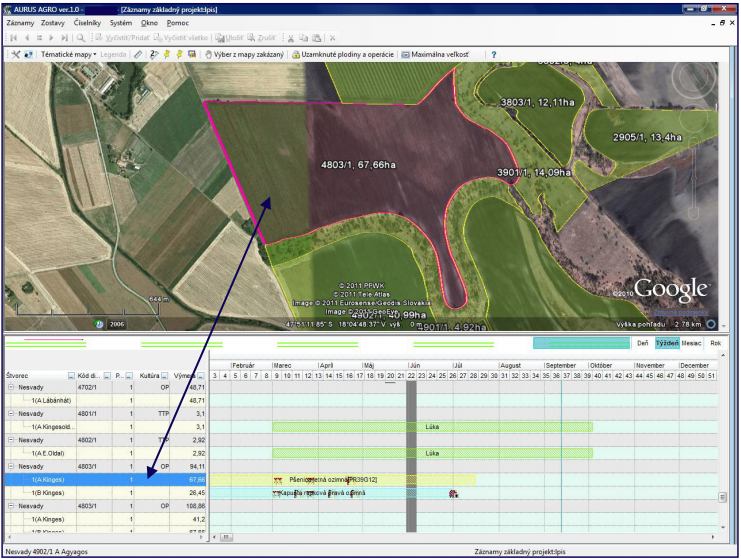Open the Štvorec column filter button
Image resolution: width=741 pixels, height=559 pixels.
[71, 376]
